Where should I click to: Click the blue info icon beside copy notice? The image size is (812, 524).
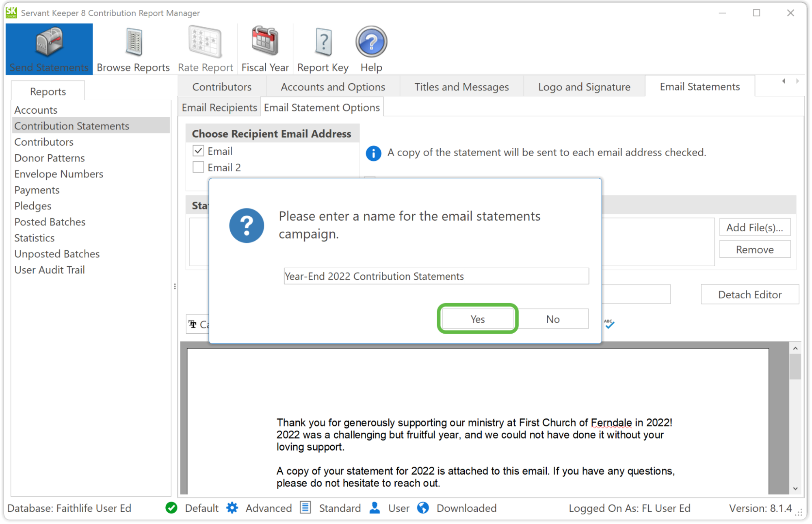point(373,153)
